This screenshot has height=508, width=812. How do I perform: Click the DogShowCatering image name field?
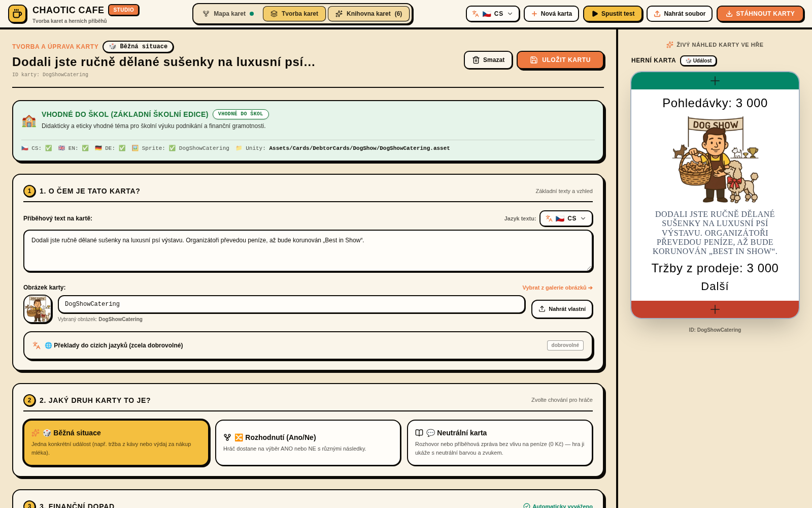292,304
